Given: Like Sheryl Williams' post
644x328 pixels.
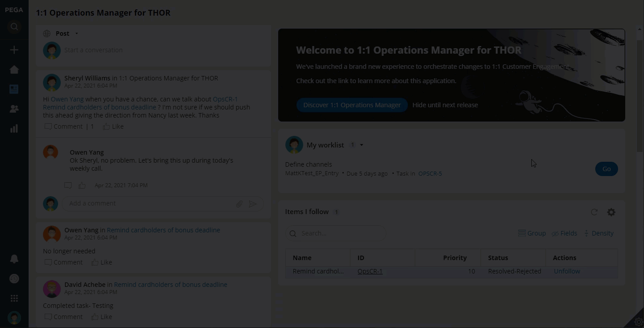Looking at the screenshot, I should (x=113, y=126).
